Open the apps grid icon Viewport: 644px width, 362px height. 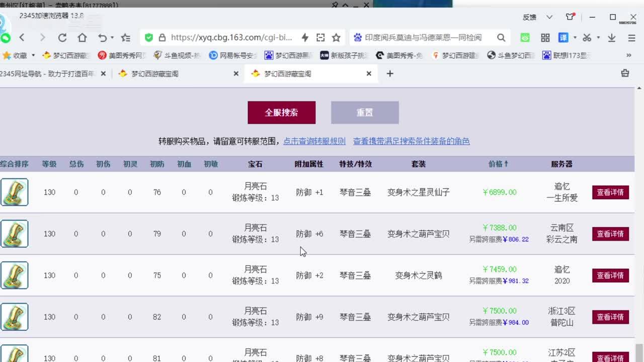[545, 38]
